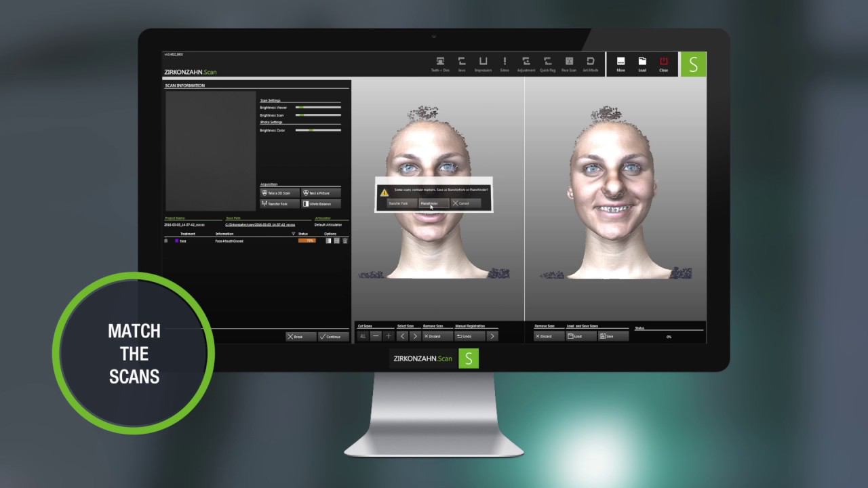868x488 pixels.
Task: Click Transfer Fork in Acquisition panel
Action: coord(280,203)
